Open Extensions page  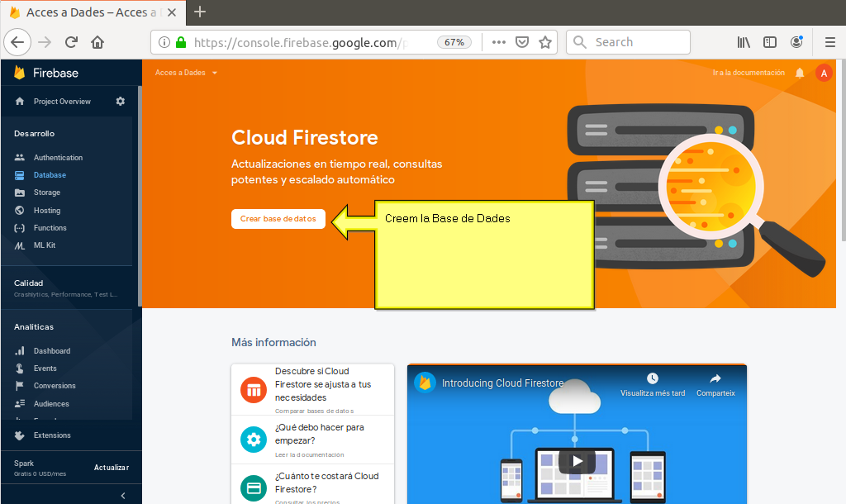click(52, 435)
